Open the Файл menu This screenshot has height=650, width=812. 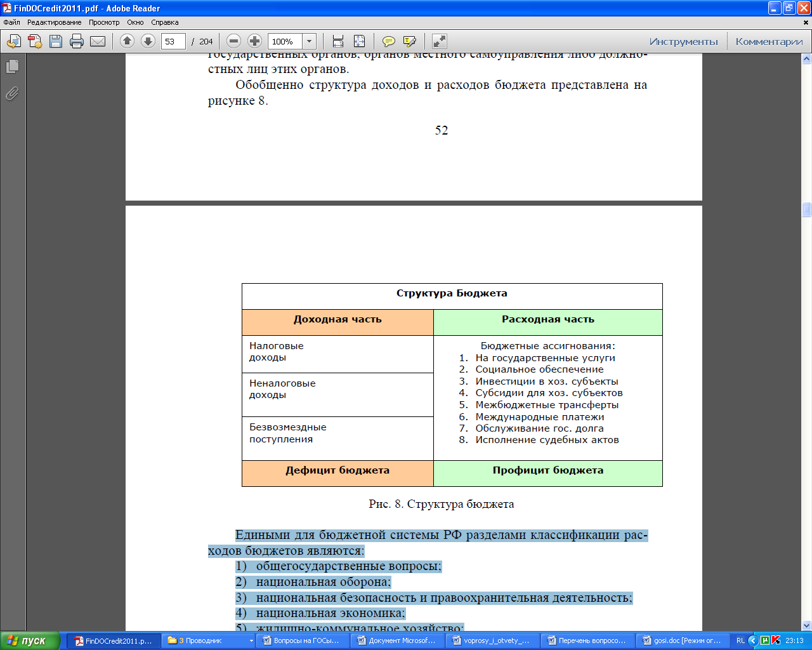pyautogui.click(x=11, y=22)
